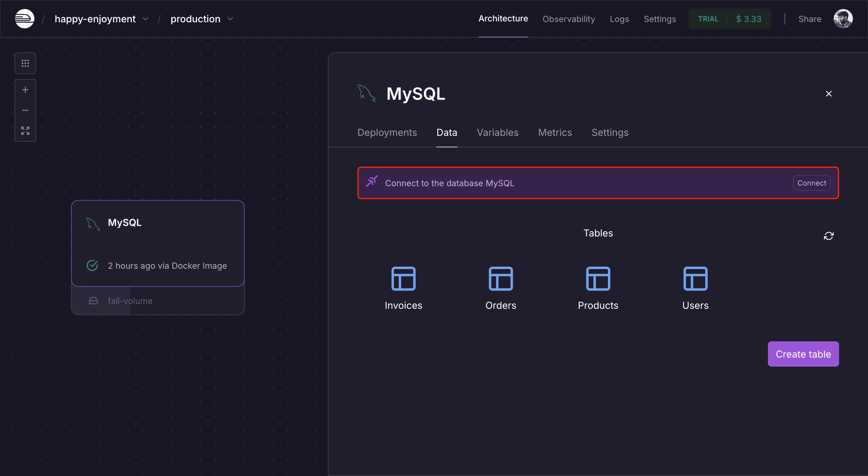The image size is (868, 476).
Task: Click the MySQL dolphin icon in panel header
Action: point(367,93)
